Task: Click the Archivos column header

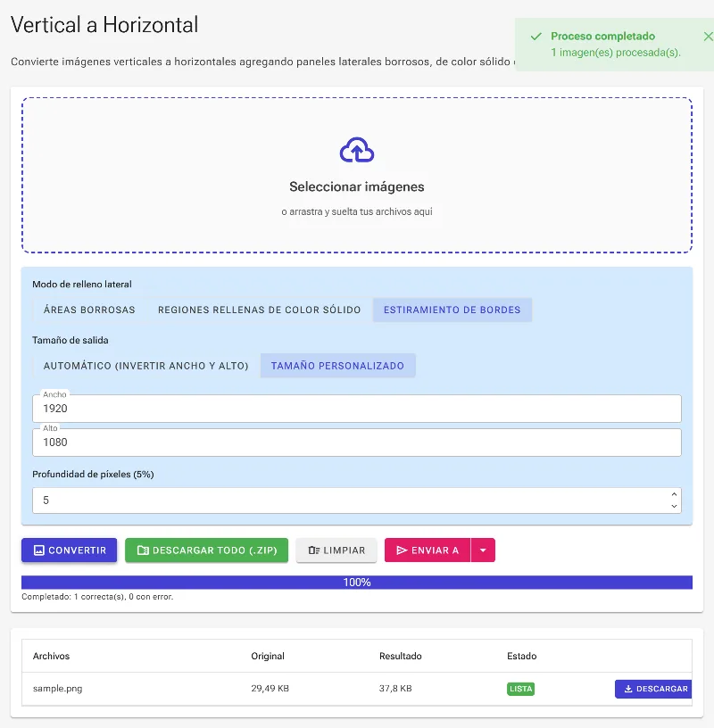Action: [x=51, y=656]
